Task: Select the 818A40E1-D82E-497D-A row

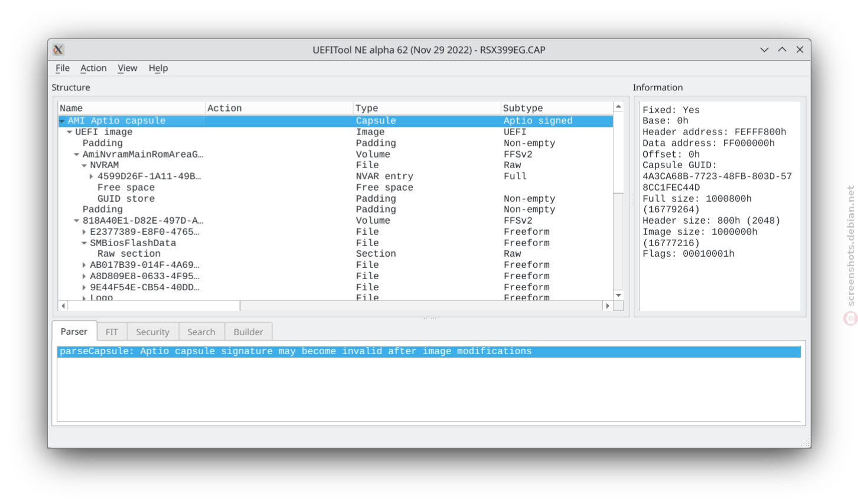Action: point(335,221)
